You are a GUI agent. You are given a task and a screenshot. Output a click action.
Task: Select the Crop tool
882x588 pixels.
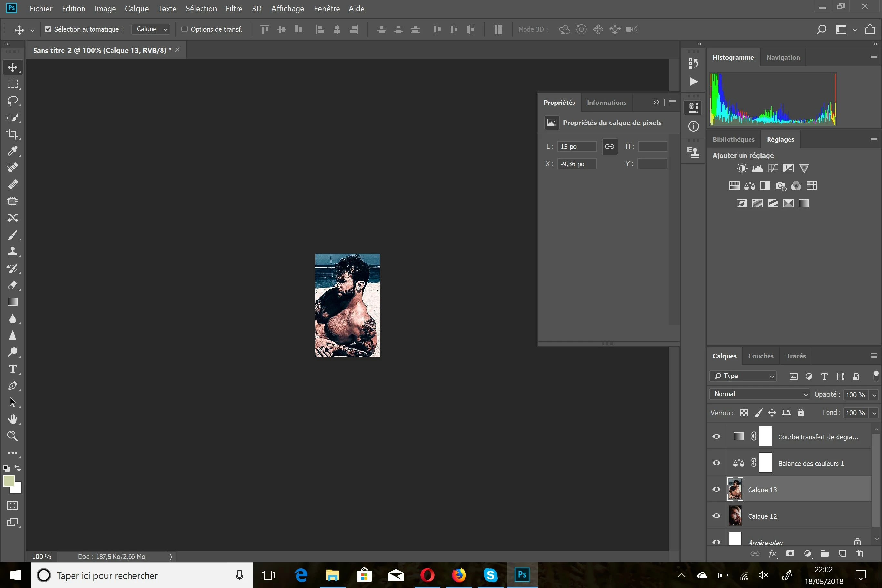click(x=13, y=134)
